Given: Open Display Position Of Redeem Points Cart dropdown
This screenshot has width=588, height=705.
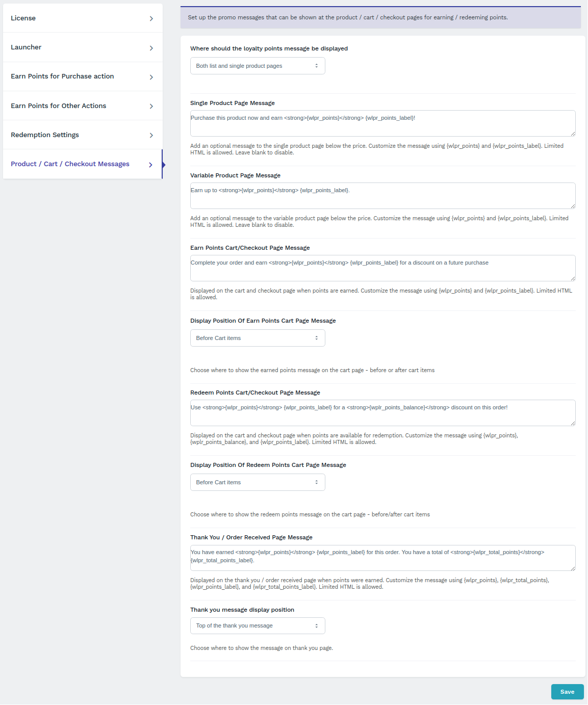Looking at the screenshot, I should point(258,482).
